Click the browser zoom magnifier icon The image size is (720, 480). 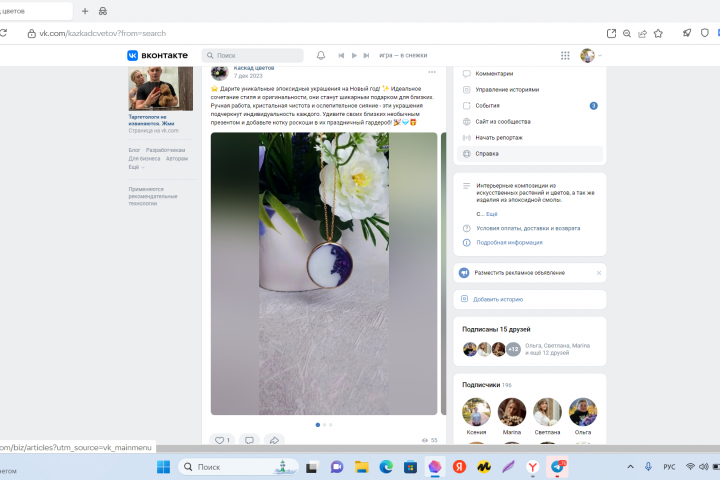(627, 34)
